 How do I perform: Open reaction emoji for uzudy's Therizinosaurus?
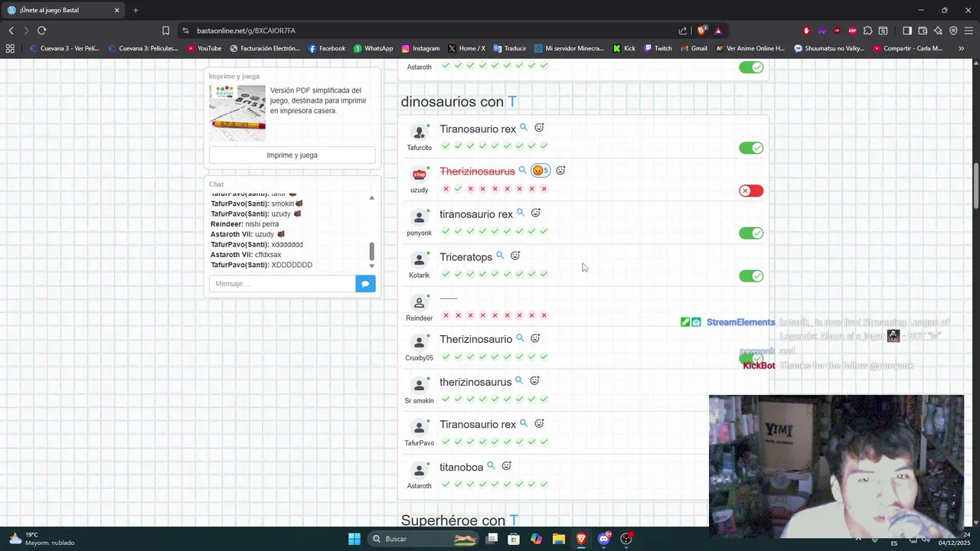point(560,171)
